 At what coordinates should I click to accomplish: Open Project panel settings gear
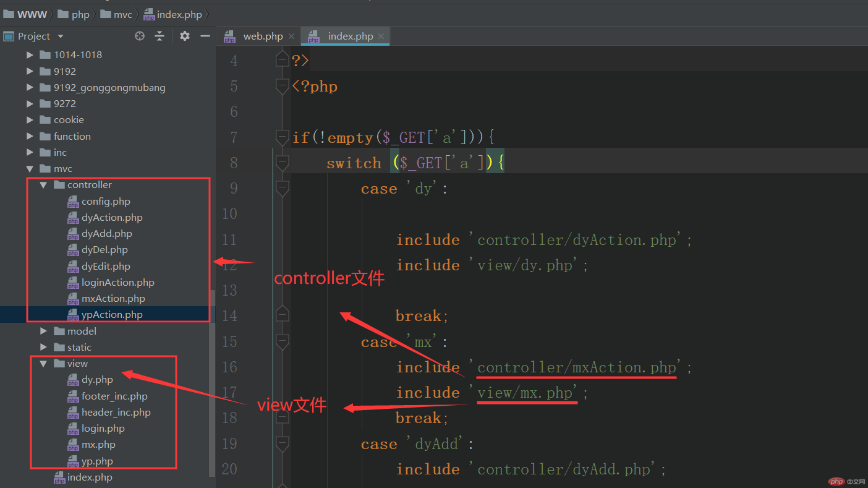click(x=185, y=36)
